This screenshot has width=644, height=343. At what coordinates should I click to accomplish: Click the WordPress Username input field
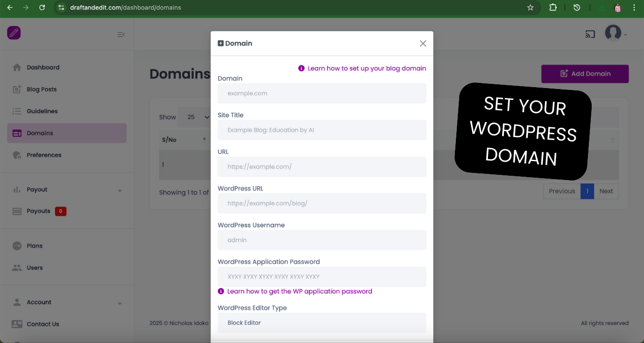point(322,240)
